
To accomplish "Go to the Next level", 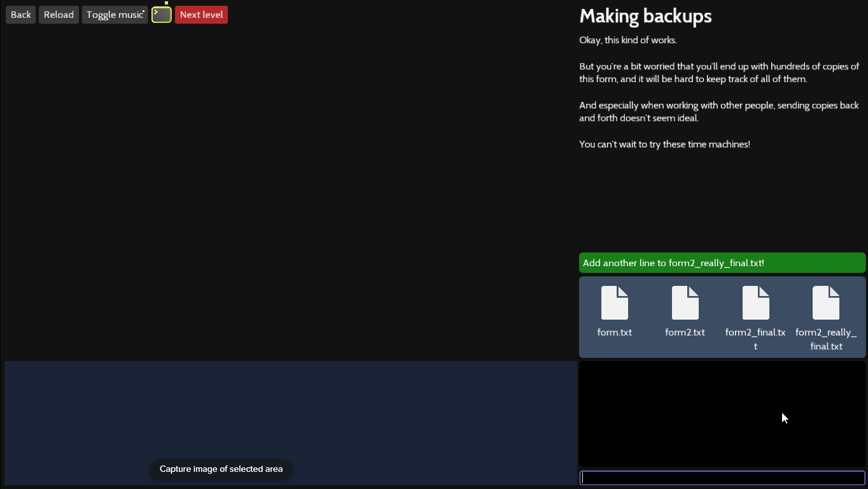I will pyautogui.click(x=201, y=15).
